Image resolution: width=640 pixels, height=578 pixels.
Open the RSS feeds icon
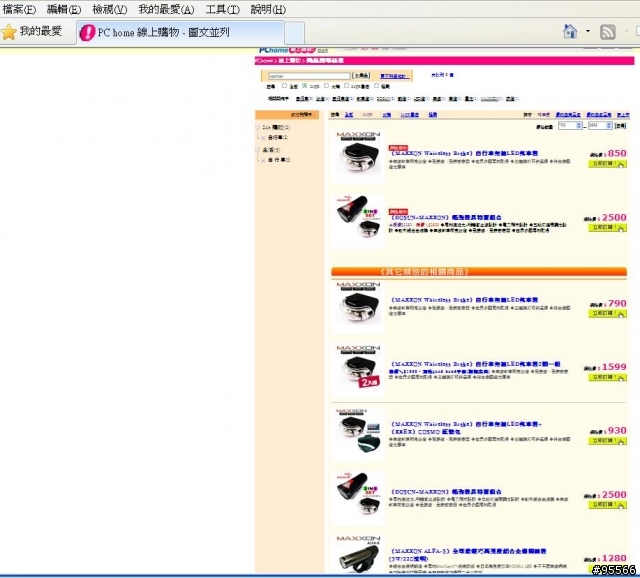pos(607,31)
